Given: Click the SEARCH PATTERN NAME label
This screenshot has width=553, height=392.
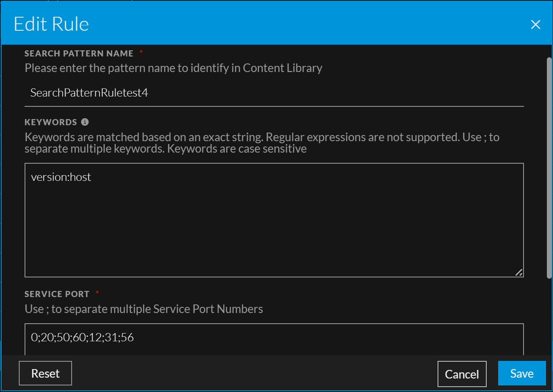Looking at the screenshot, I should 79,54.
